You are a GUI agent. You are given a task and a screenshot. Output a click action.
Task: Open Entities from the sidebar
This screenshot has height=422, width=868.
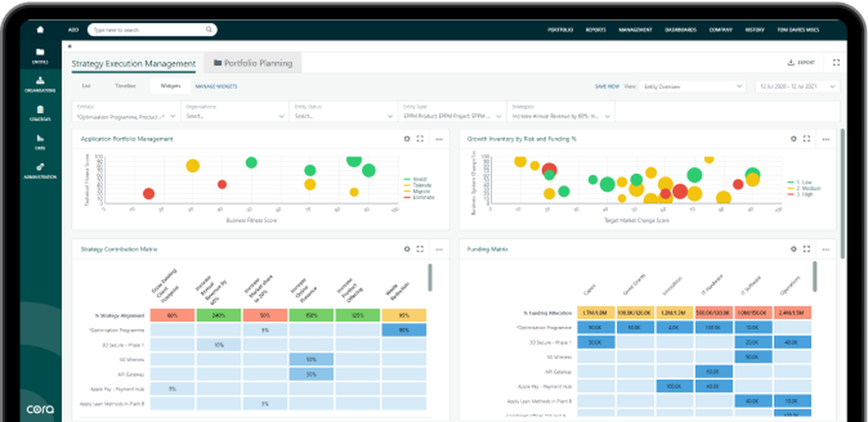coord(40,56)
